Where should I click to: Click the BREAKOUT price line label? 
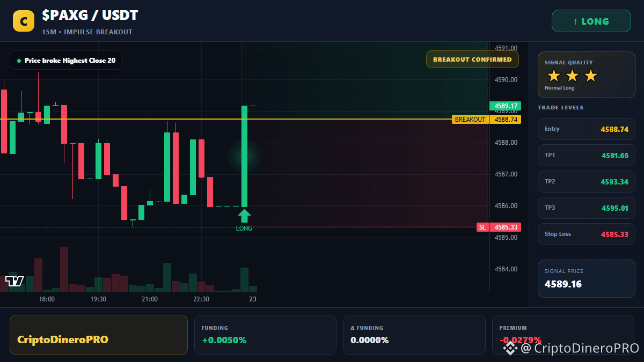click(470, 120)
